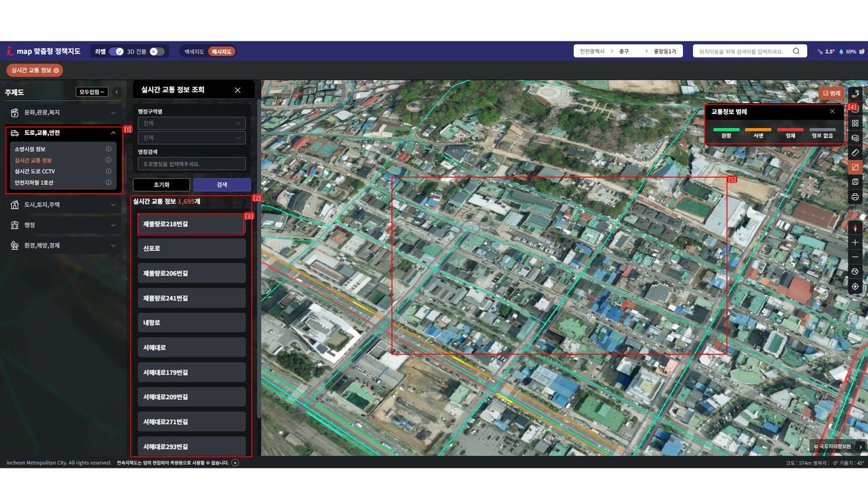Zoom in with the plus icon

click(x=855, y=243)
